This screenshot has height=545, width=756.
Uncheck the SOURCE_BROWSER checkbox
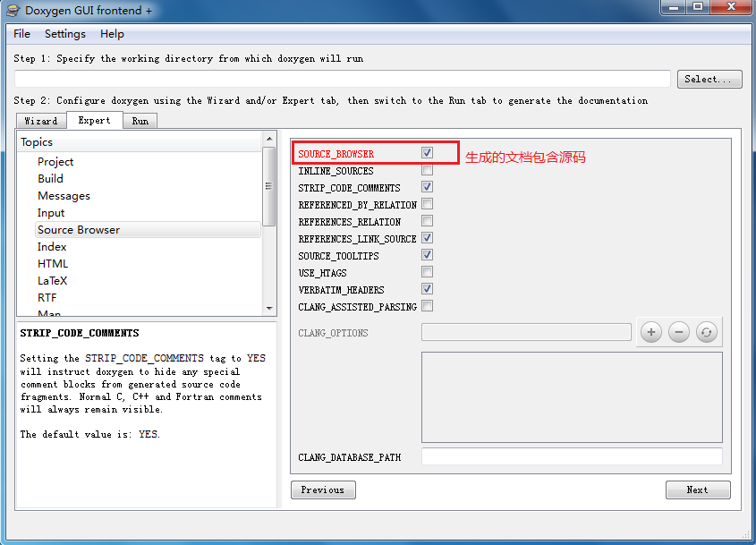click(x=427, y=153)
